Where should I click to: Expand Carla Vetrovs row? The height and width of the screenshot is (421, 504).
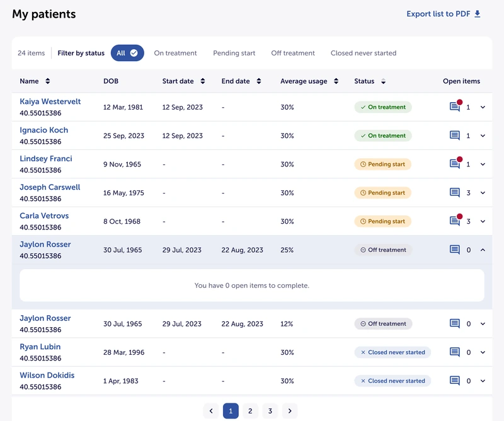click(483, 221)
